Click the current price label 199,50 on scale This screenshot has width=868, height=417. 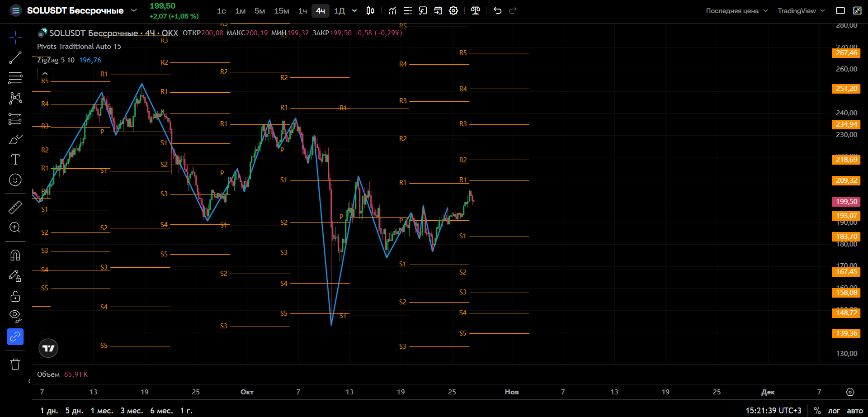846,202
